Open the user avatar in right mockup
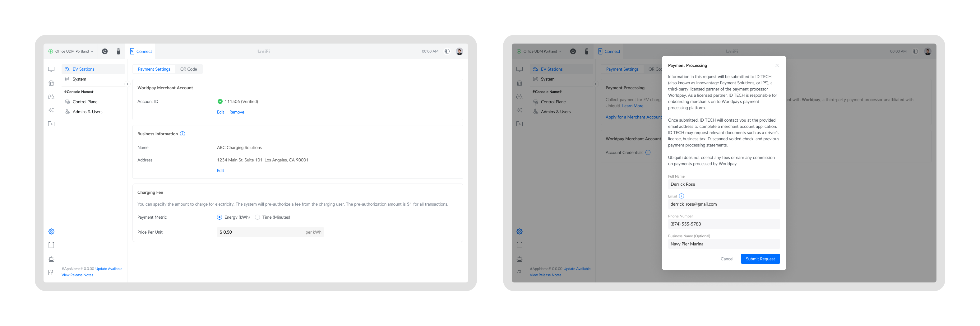 coord(927,51)
